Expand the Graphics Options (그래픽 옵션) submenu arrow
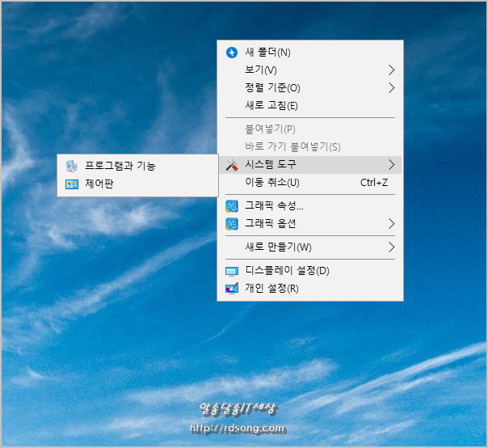The height and width of the screenshot is (448, 488). coord(391,223)
